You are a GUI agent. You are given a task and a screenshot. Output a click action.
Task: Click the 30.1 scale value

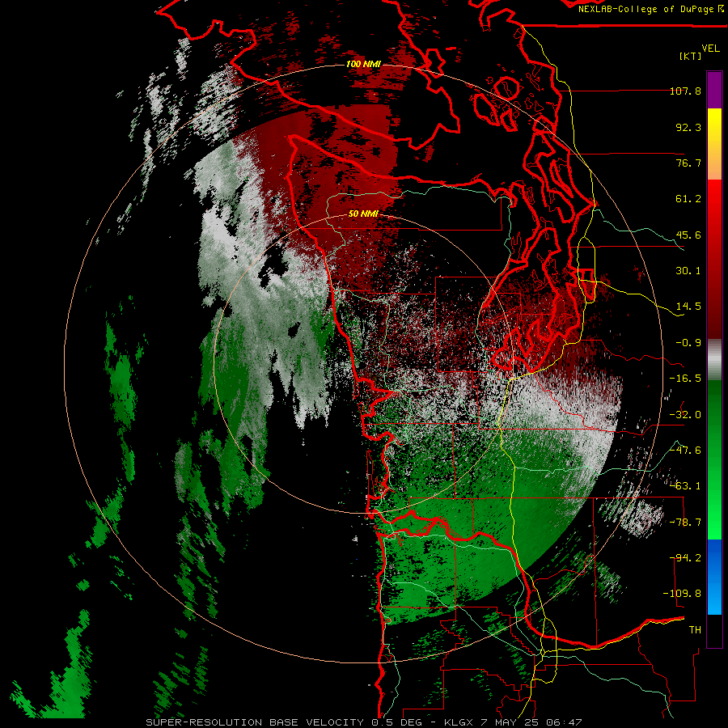(x=688, y=271)
